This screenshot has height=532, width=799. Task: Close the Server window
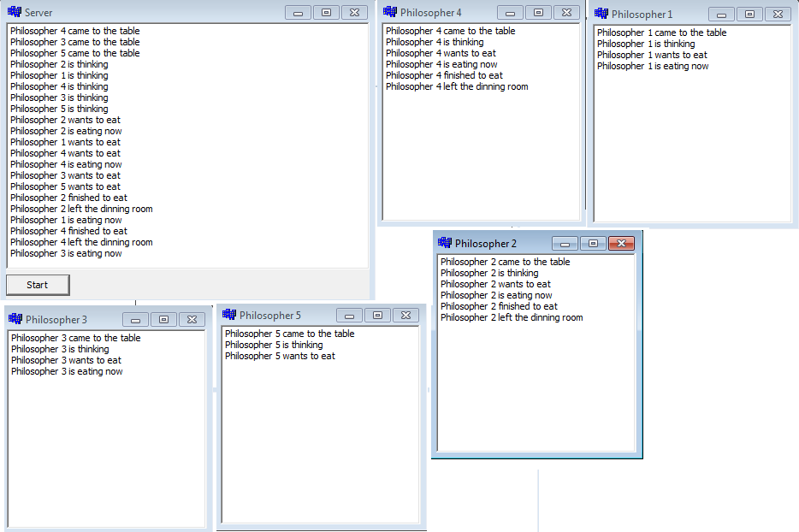(x=355, y=13)
